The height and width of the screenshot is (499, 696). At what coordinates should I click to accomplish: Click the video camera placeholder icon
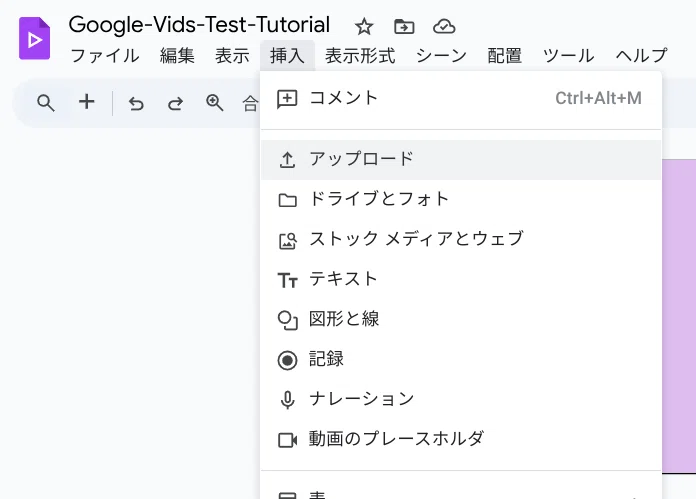(x=287, y=440)
